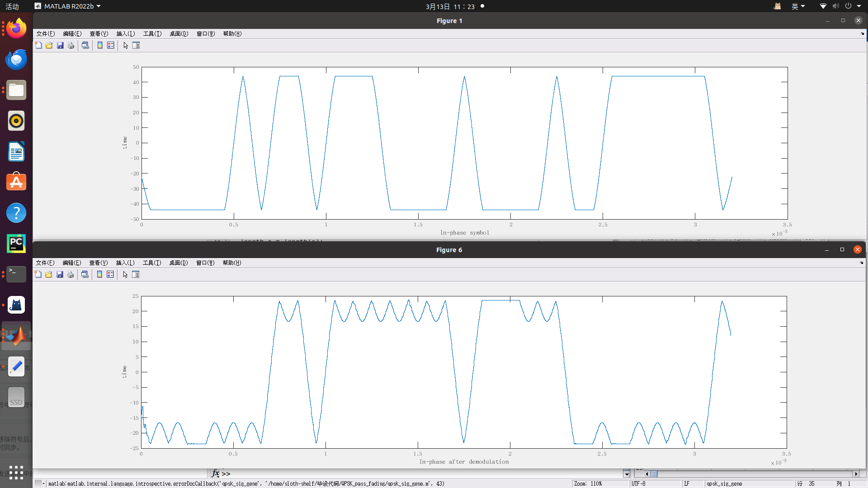The image size is (868, 488).
Task: Launch Thunderbird mail from the dock
Action: [x=16, y=59]
